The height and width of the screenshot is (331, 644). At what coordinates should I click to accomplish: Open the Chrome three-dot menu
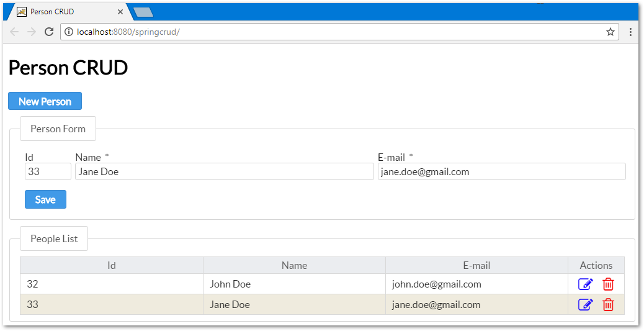coord(630,32)
